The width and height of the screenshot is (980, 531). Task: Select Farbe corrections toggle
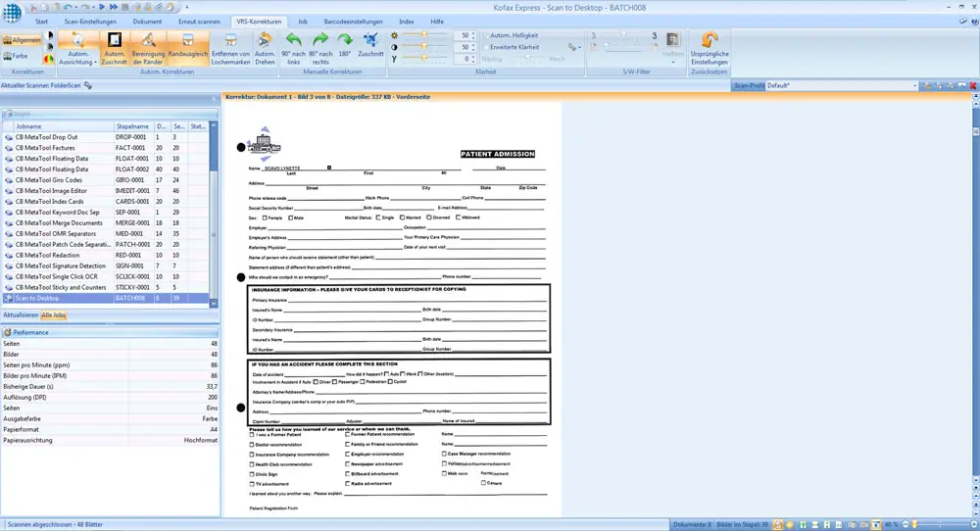coord(17,56)
